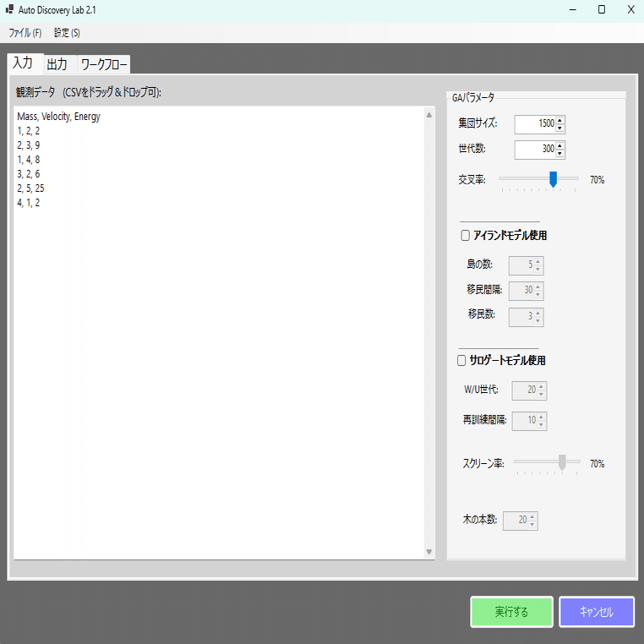Click the キャンセル button
The width and height of the screenshot is (644, 644).
tap(597, 612)
